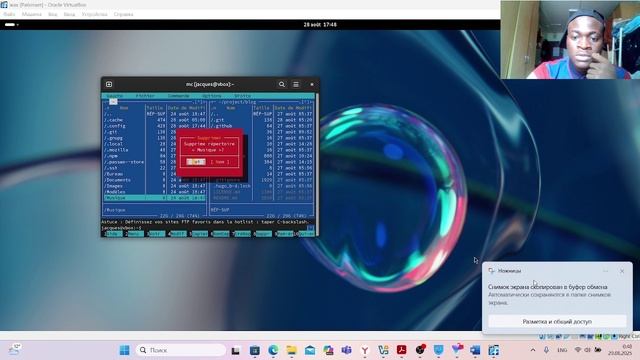Open Microsoft Teams from the taskbar

347,350
